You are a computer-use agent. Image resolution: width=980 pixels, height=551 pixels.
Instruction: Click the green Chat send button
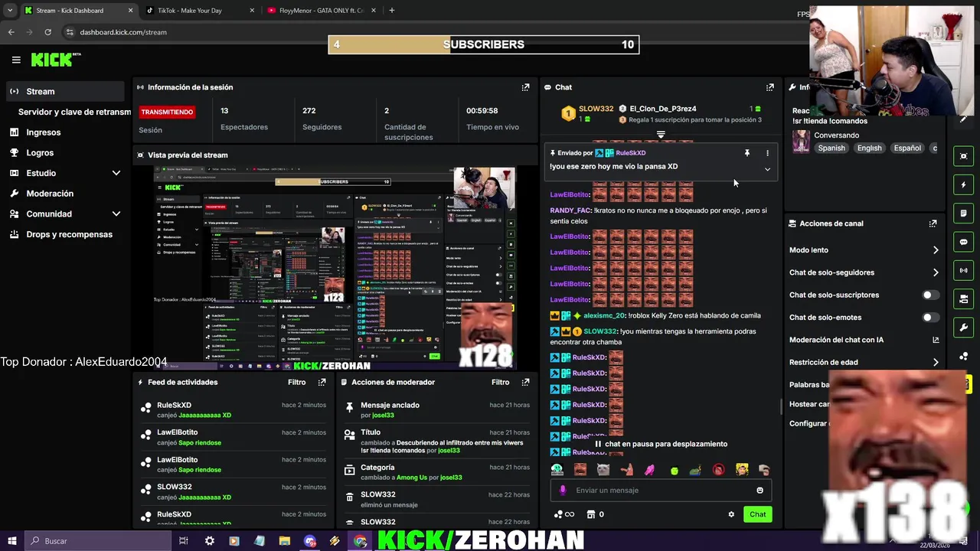pyautogui.click(x=757, y=514)
